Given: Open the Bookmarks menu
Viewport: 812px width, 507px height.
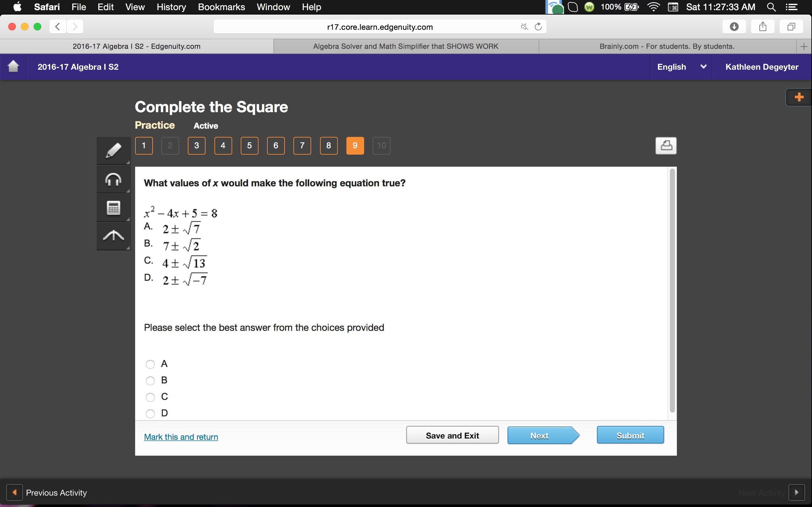Looking at the screenshot, I should [221, 7].
